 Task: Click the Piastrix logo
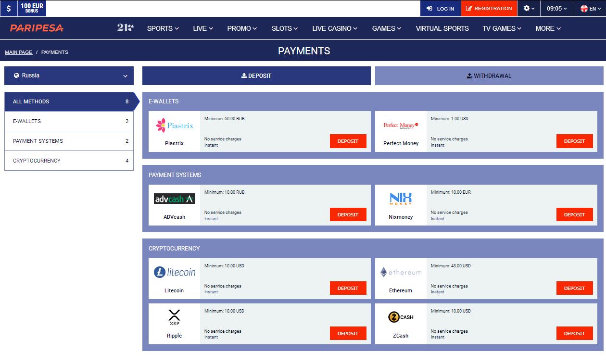(174, 125)
